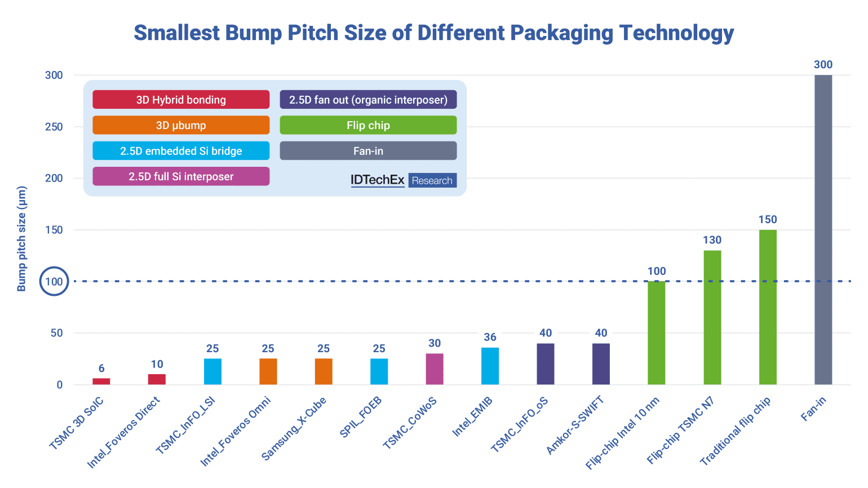Click the TSMC_InFO_LSI bar
The height and width of the screenshot is (488, 868).
tap(212, 371)
